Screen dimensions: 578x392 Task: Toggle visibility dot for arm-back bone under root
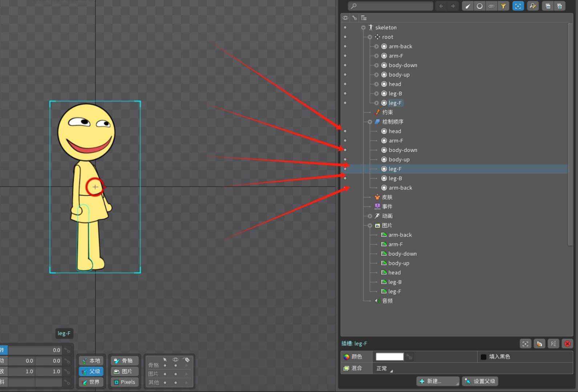click(x=345, y=46)
